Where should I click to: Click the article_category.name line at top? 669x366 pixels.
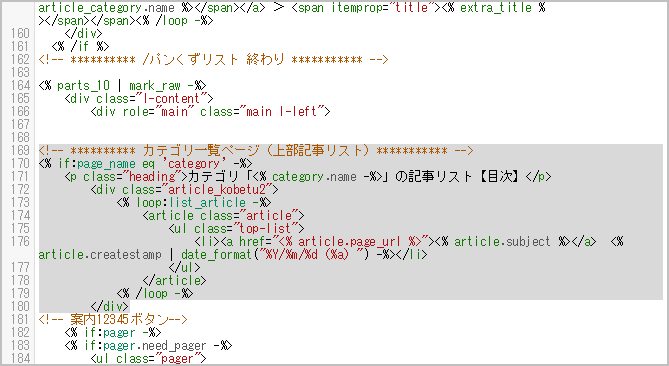coord(292,8)
